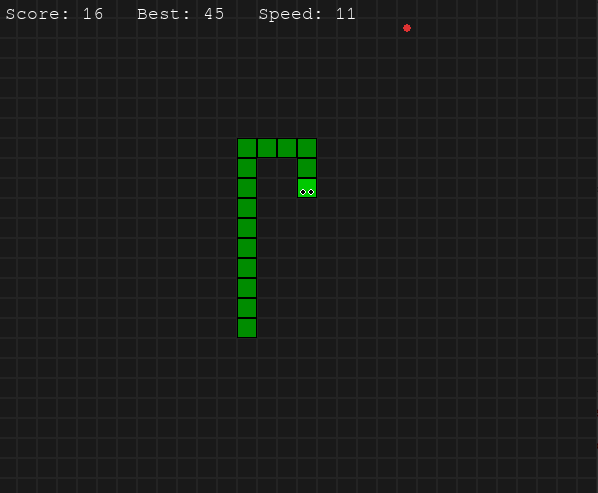Click the red food dot

[x=407, y=28]
